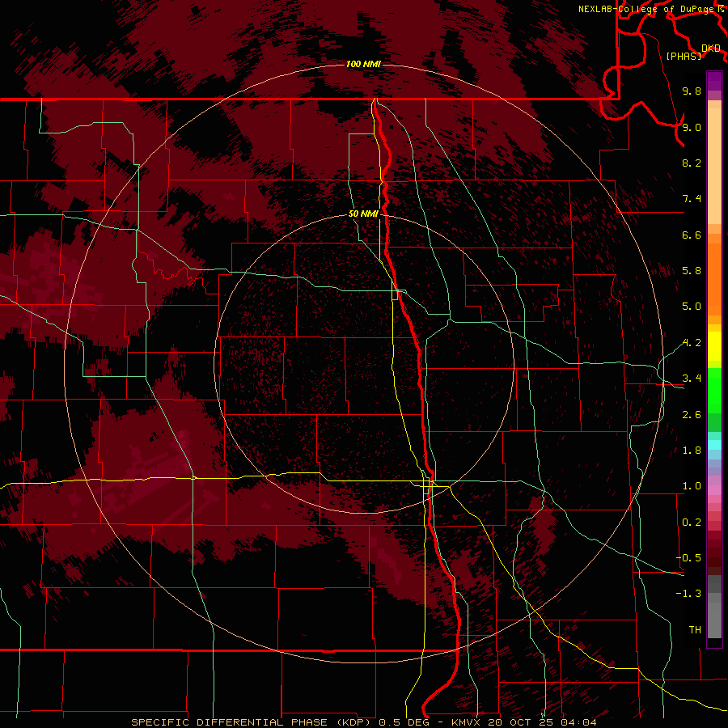Click the 2.6 scale value
728x728 pixels.
click(692, 415)
